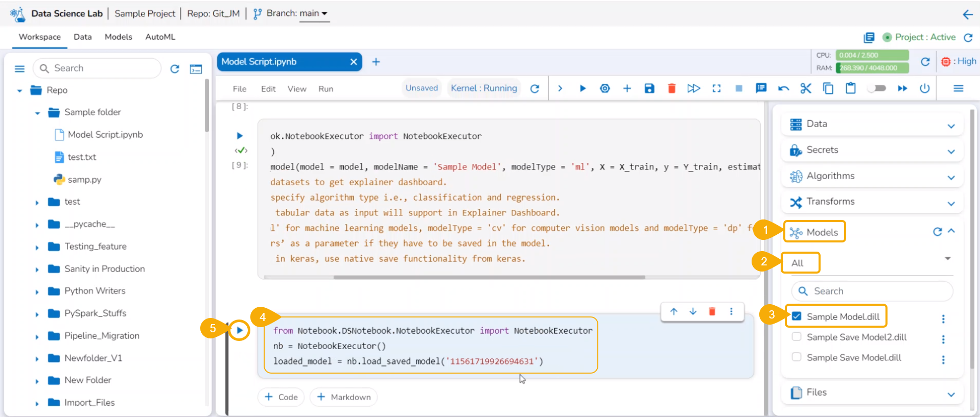The height and width of the screenshot is (417, 980).
Task: Run the cell loading the saved model
Action: point(239,330)
